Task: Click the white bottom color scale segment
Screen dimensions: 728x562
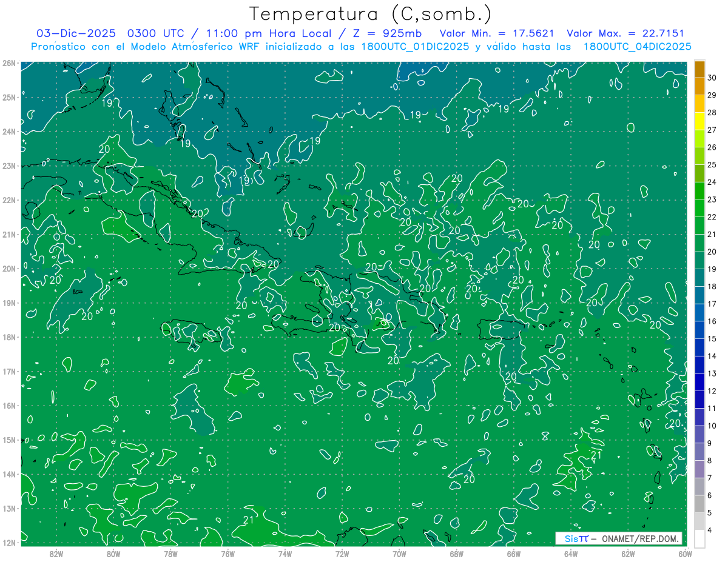Action: click(699, 538)
